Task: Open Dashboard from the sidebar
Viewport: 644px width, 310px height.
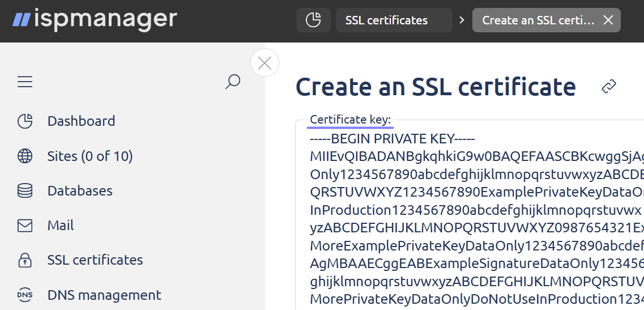Action: click(82, 121)
